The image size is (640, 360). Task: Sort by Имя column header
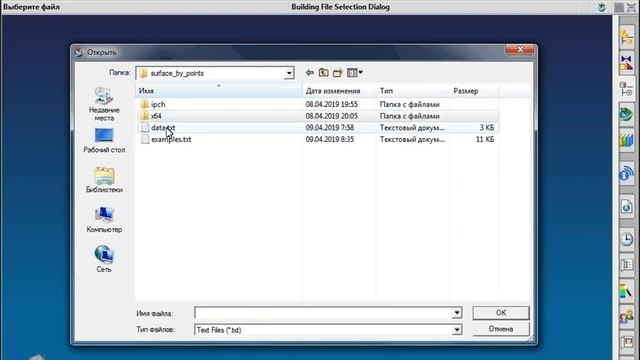tap(218, 91)
